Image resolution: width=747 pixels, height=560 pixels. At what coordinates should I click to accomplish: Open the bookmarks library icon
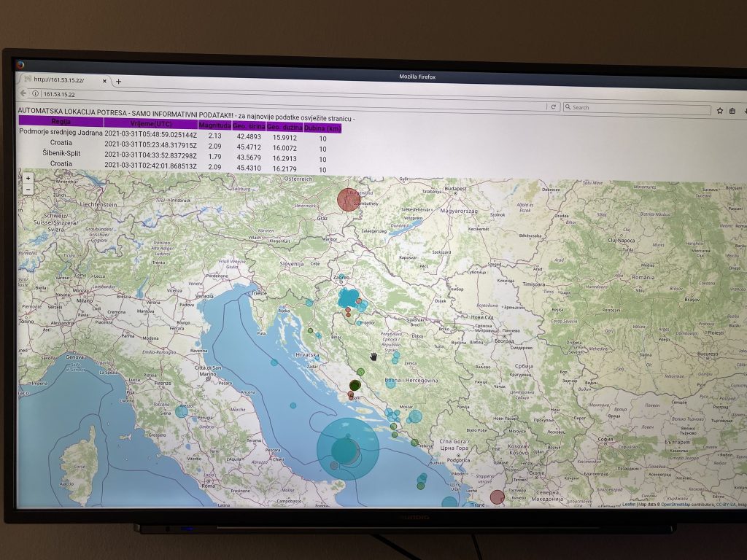[x=732, y=111]
